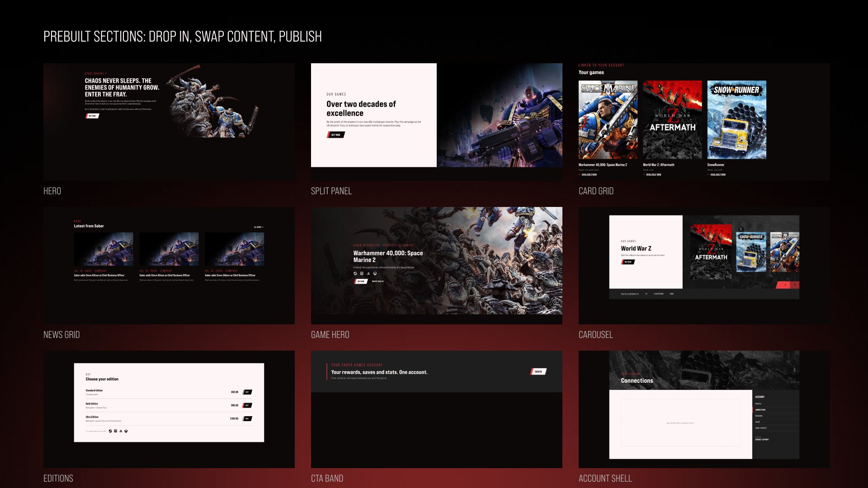This screenshot has width=868, height=488.
Task: Click Sign In on the CTA band
Action: 538,371
